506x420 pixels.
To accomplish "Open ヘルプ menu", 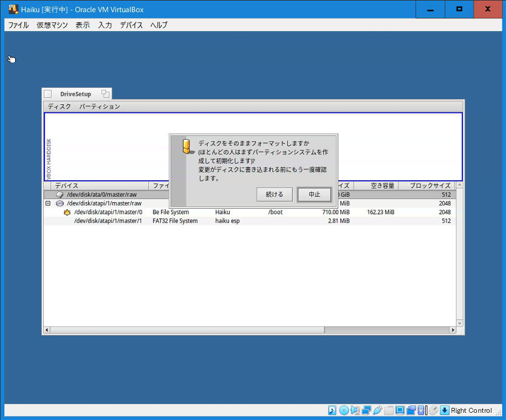I will click(x=159, y=25).
